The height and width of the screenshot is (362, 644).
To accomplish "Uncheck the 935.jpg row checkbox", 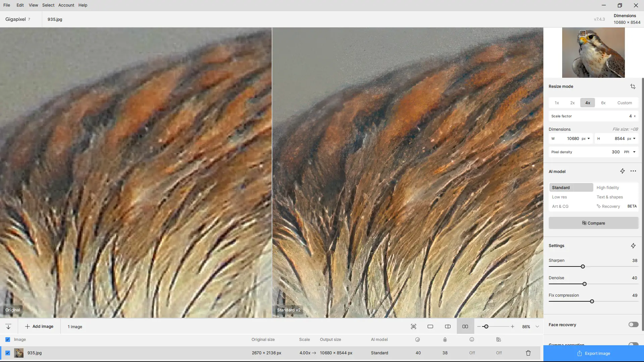I will (8, 353).
